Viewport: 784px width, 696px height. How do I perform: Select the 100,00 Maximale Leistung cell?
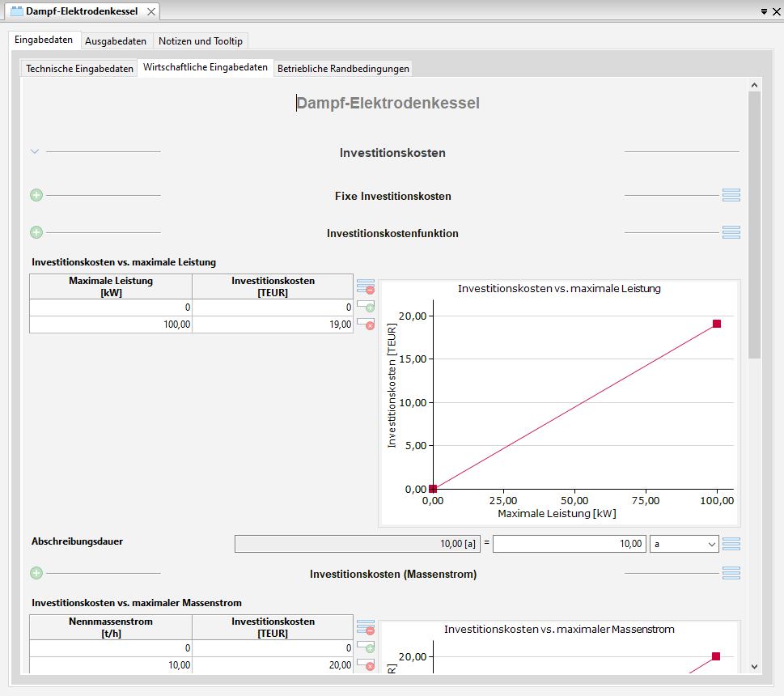pyautogui.click(x=111, y=325)
